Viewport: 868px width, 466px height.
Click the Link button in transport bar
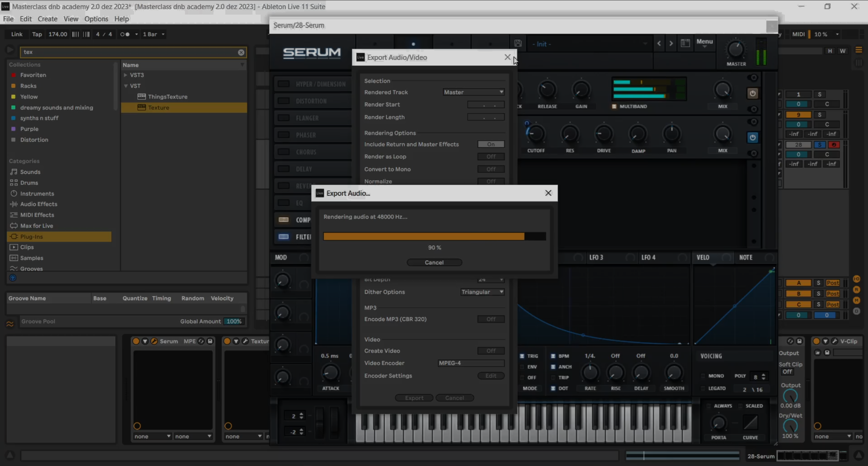tap(17, 34)
